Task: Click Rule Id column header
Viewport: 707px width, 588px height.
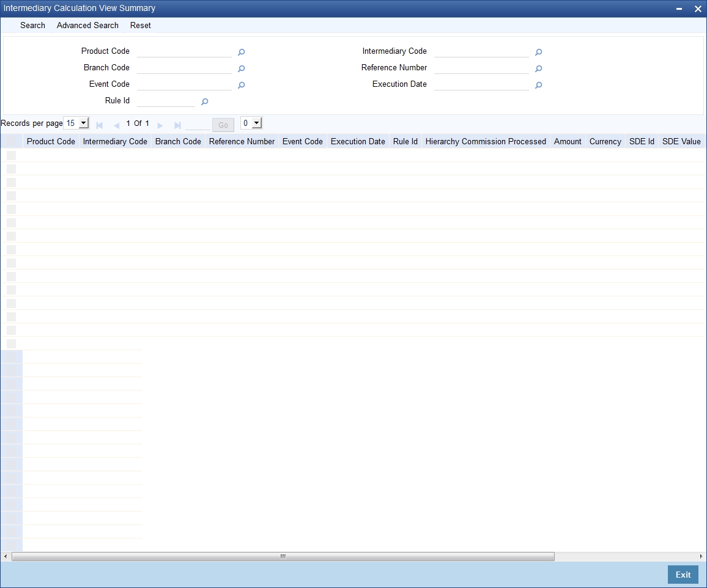Action: (405, 141)
